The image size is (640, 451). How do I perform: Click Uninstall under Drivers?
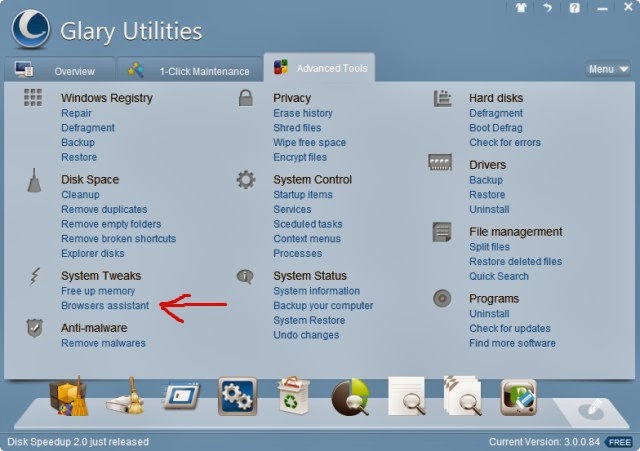489,209
